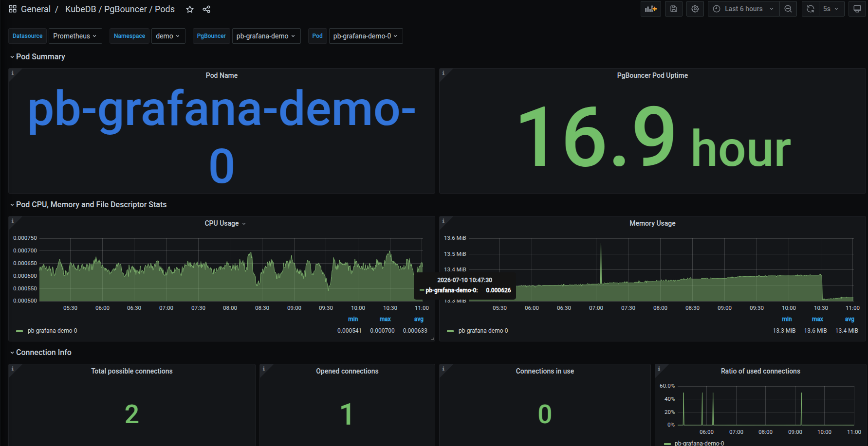Toggle pb-grafana-demo-0 series in CPU Usage legend
This screenshot has width=868, height=446.
(x=52, y=331)
